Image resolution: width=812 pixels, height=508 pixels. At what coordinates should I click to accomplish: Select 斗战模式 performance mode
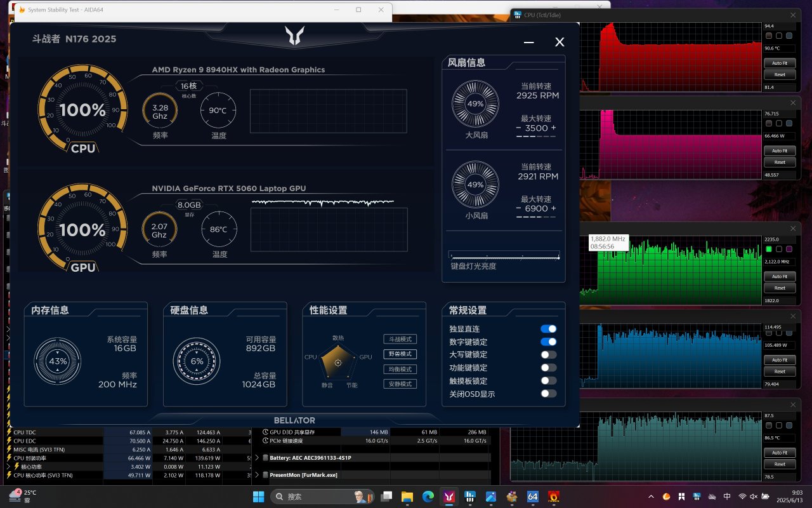400,339
